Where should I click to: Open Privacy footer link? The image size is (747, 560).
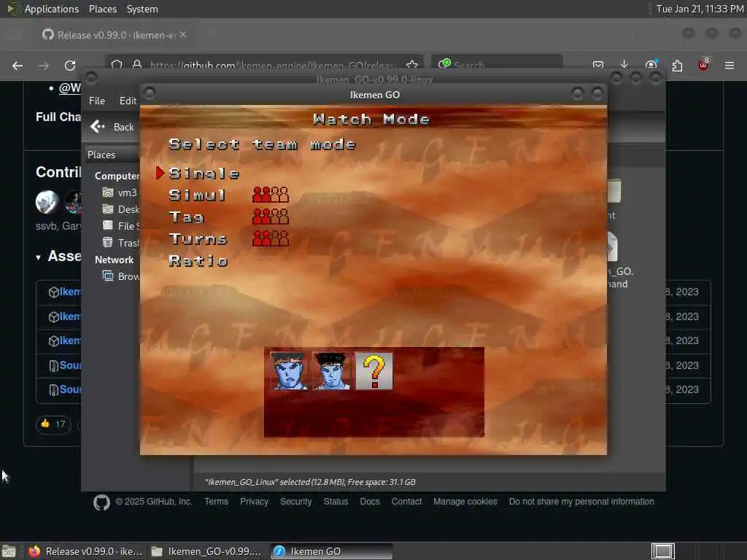pyautogui.click(x=254, y=502)
